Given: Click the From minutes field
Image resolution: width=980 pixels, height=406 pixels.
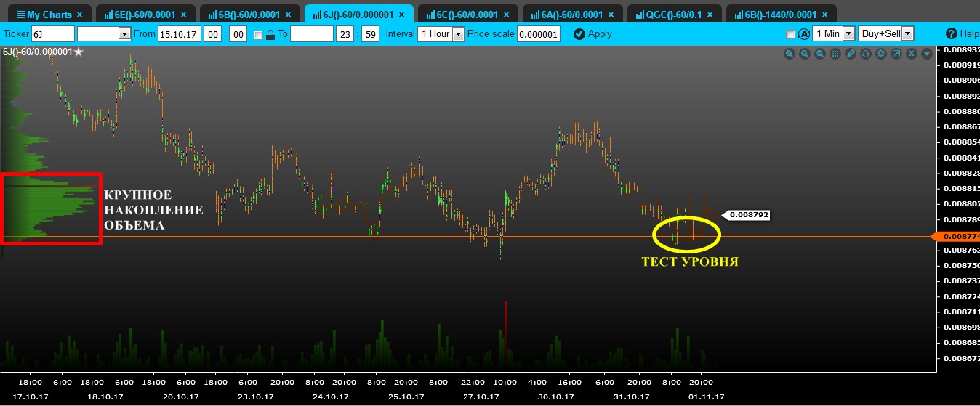Looking at the screenshot, I should click(238, 33).
